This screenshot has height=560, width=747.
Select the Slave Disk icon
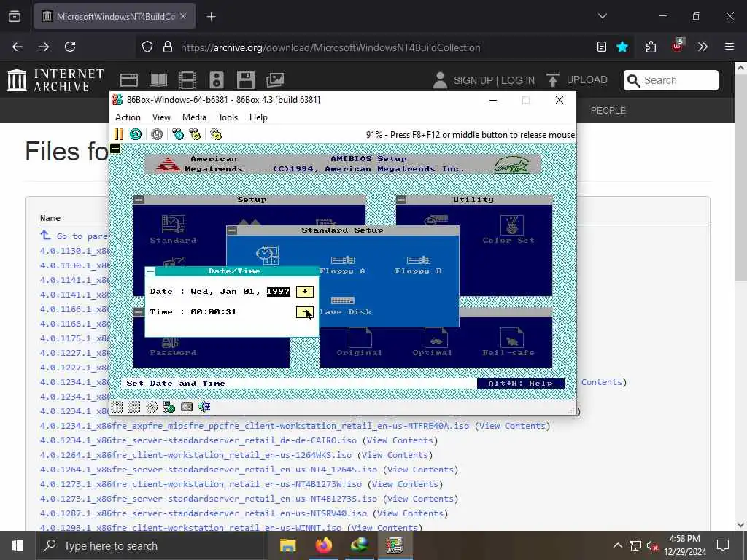(345, 306)
